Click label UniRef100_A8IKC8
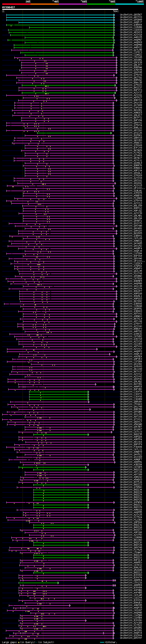Image resolution: width=146 pixels, height=644 pixels. (131, 32)
